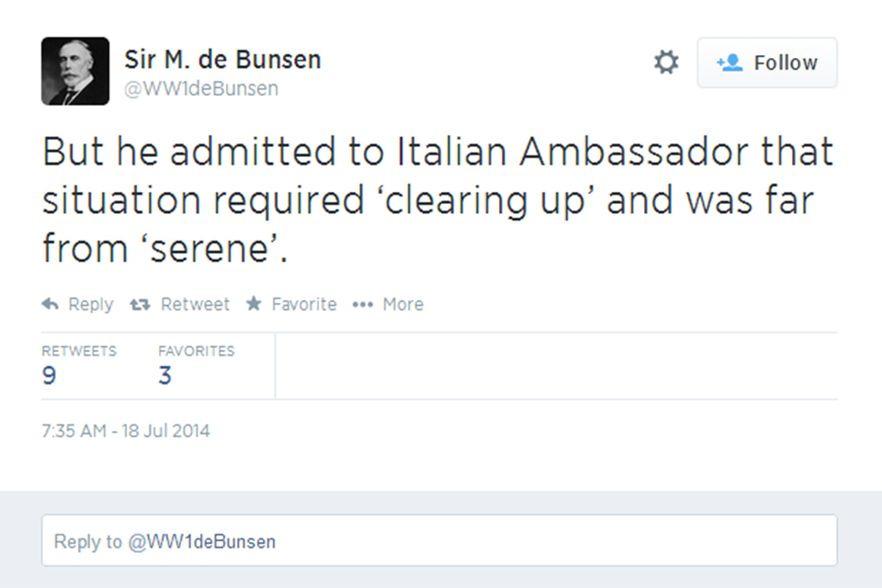This screenshot has height=588, width=882.
Task: Open the 7:35 AM - 18 Jul 2014 timestamp
Action: pyautogui.click(x=126, y=430)
